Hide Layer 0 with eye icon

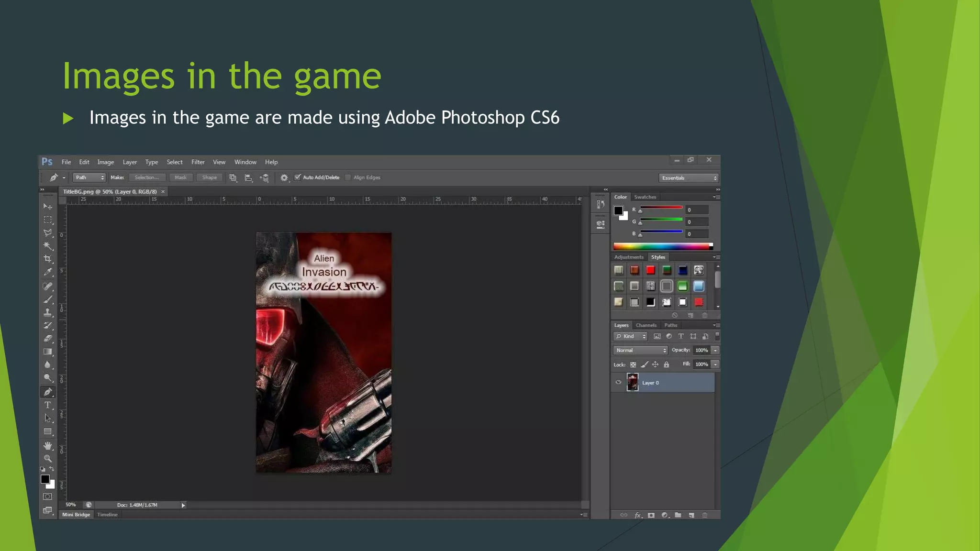pos(618,382)
